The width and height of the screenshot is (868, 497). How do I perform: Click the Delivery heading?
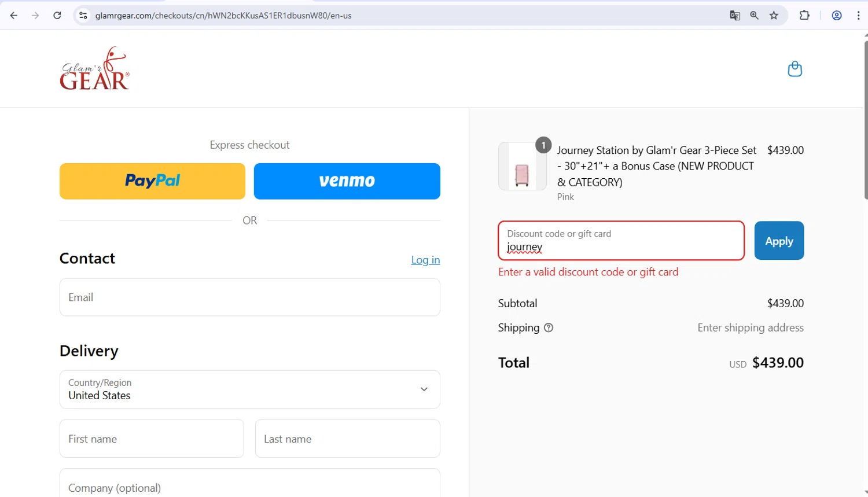coord(89,351)
